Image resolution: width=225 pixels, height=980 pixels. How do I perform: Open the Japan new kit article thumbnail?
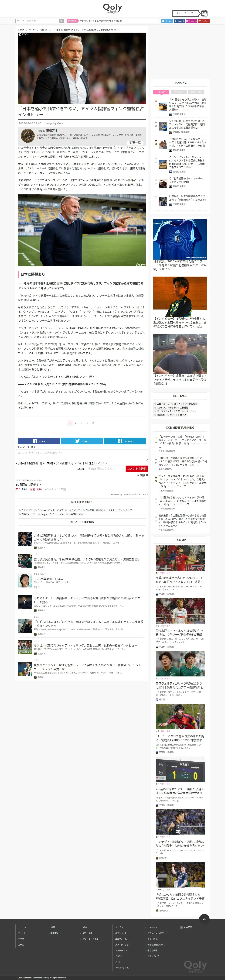click(x=180, y=239)
